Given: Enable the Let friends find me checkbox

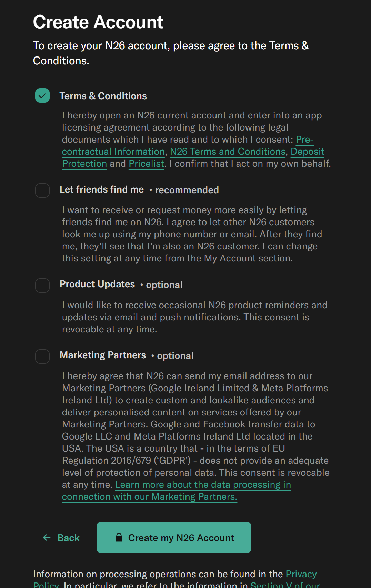Looking at the screenshot, I should click(x=42, y=190).
